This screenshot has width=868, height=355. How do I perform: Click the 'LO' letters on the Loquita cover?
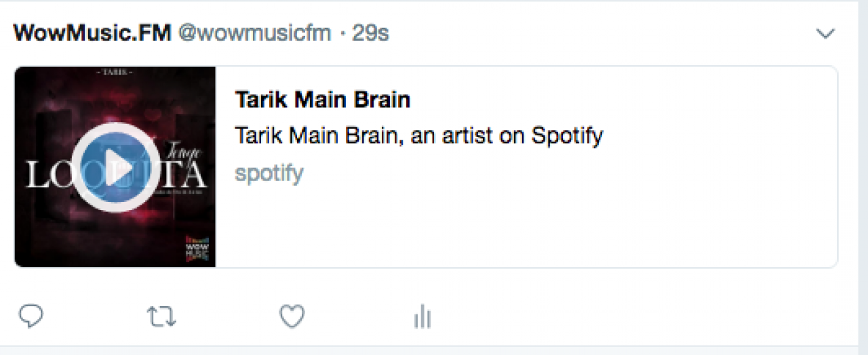tap(45, 176)
